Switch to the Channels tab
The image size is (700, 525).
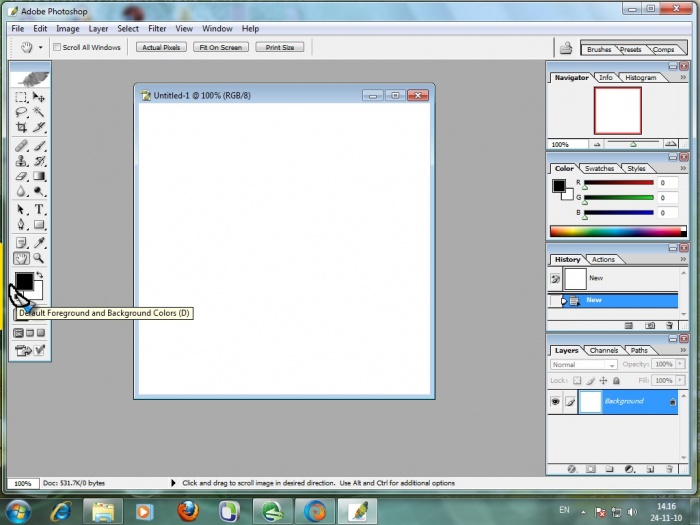tap(604, 350)
